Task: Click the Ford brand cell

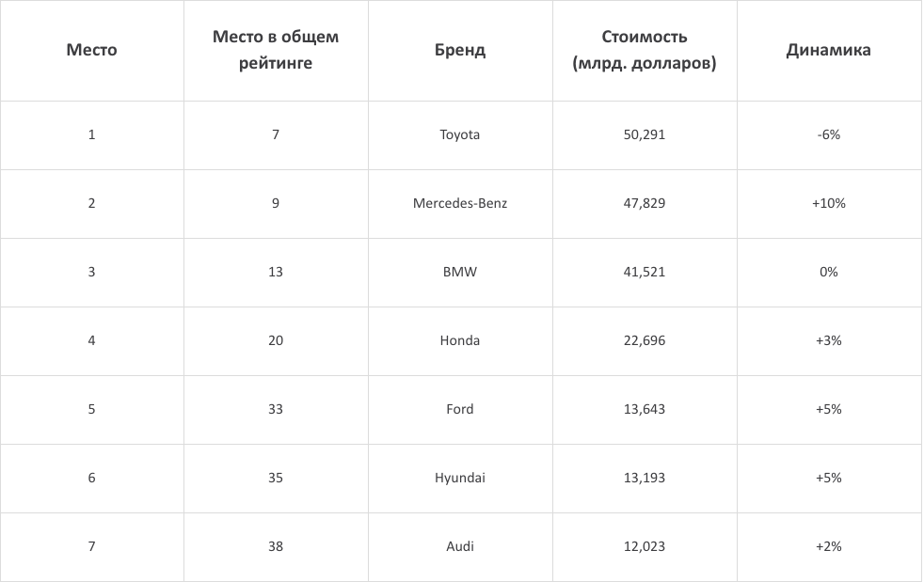Action: pos(460,409)
